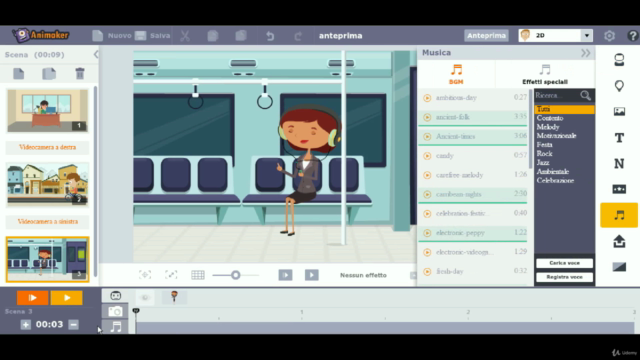
Task: Open the backgrounds image icon
Action: (x=619, y=111)
